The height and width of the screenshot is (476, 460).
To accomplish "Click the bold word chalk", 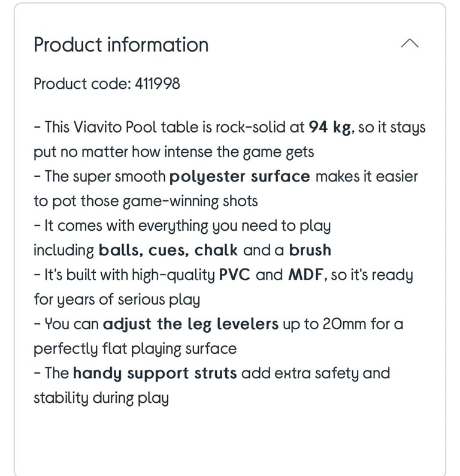I will pyautogui.click(x=216, y=250).
